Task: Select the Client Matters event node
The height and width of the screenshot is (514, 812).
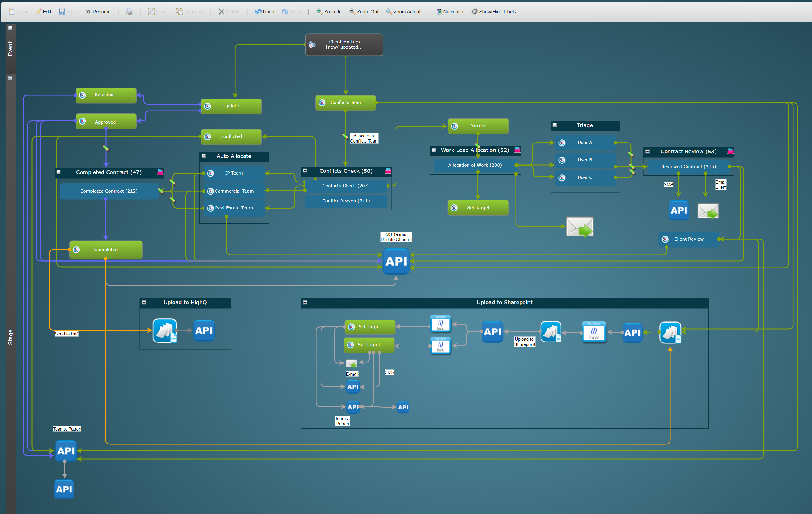Action: pyautogui.click(x=344, y=45)
